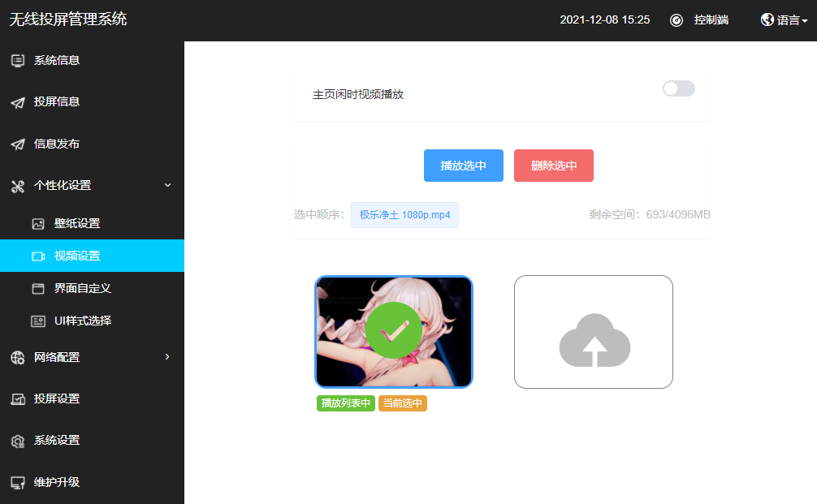Screen dimensions: 817x504
Task: Click the 播放列表中 green label
Action: pyautogui.click(x=346, y=403)
